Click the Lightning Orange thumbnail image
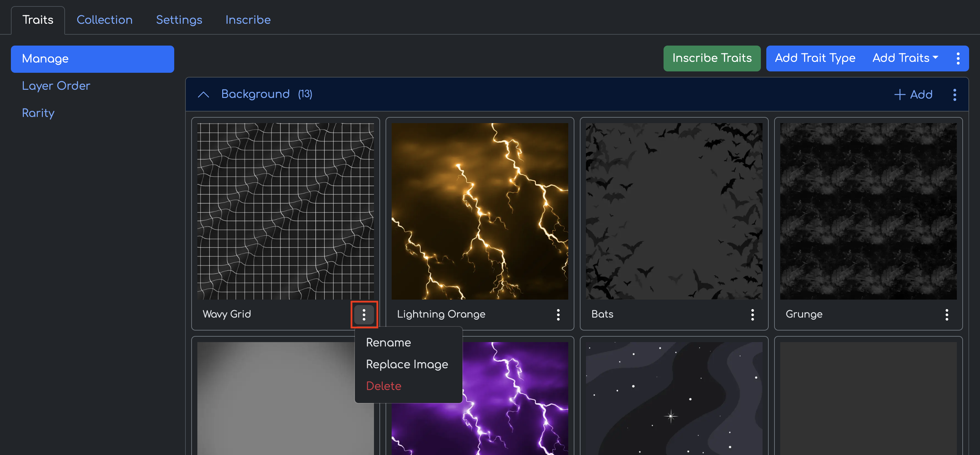Screen dimensions: 980x455 [x=479, y=211]
